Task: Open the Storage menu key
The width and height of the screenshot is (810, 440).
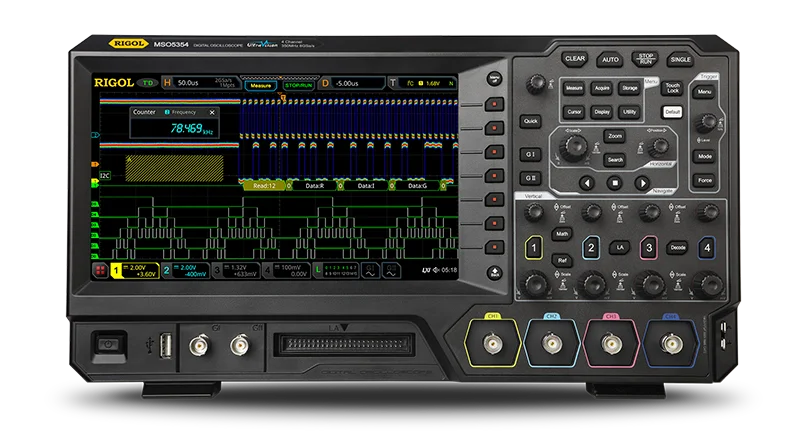Action: [630, 88]
